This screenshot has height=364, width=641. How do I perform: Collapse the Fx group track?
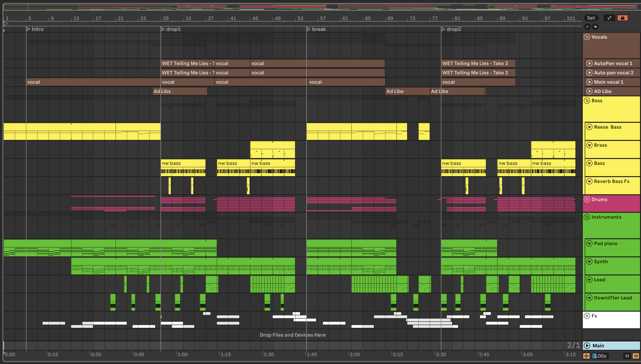(587, 316)
